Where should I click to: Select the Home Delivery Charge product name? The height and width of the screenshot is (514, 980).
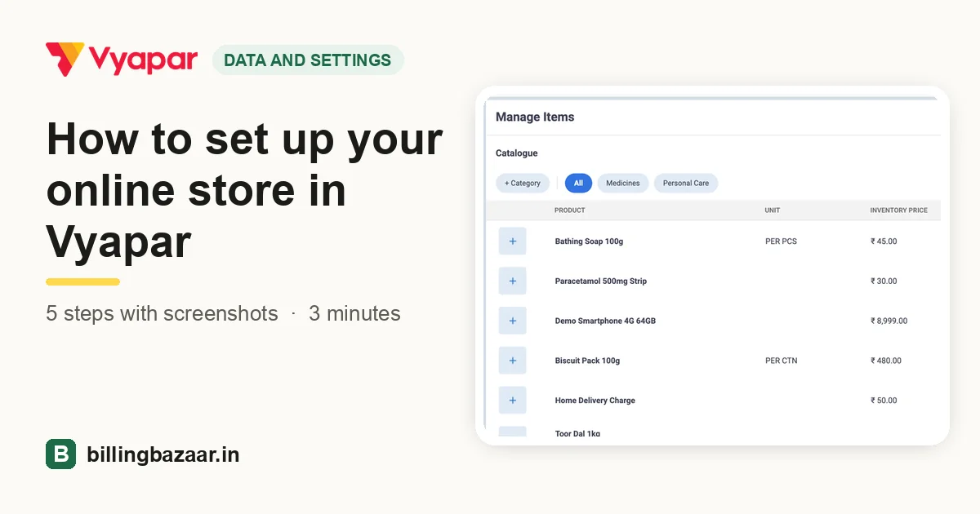click(595, 401)
